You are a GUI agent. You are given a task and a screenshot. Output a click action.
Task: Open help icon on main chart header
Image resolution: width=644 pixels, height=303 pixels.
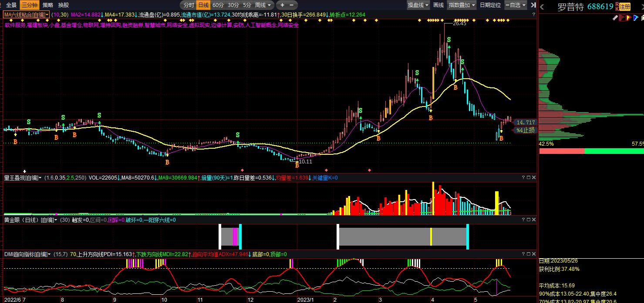(x=534, y=14)
